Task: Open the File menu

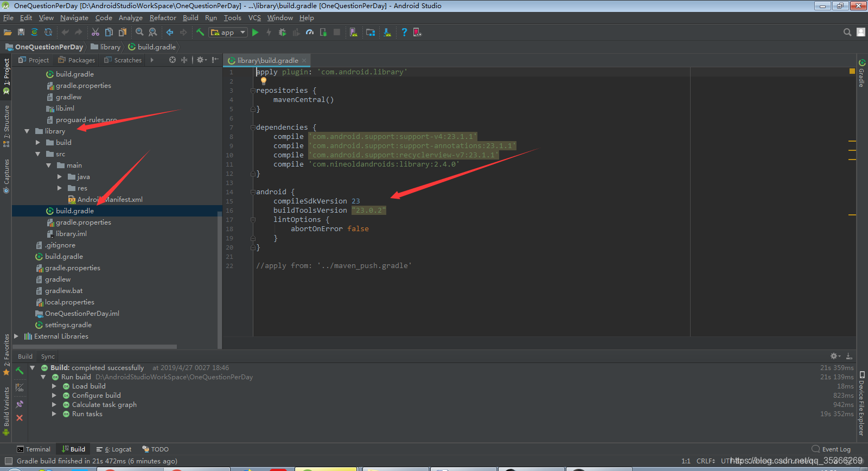Action: click(x=8, y=18)
